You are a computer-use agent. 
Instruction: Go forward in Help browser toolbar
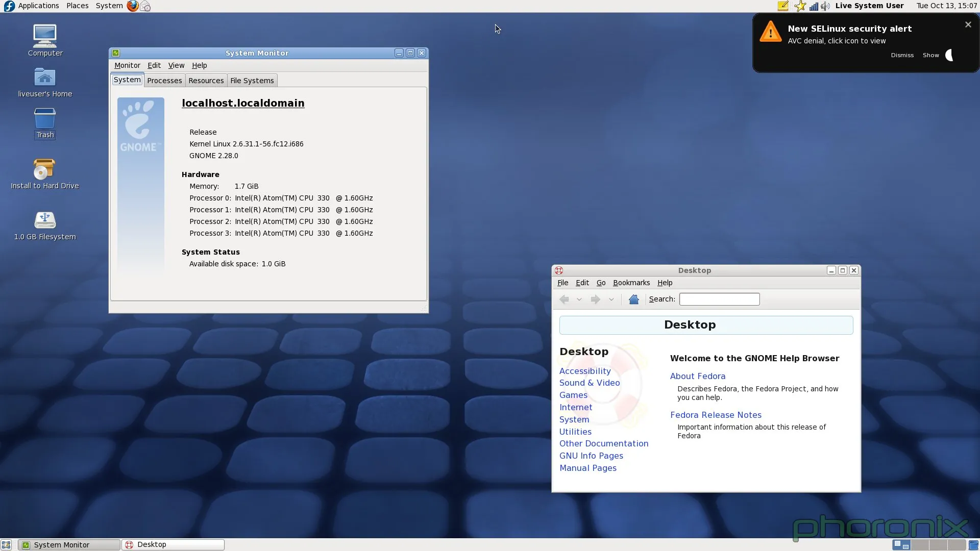pyautogui.click(x=595, y=299)
